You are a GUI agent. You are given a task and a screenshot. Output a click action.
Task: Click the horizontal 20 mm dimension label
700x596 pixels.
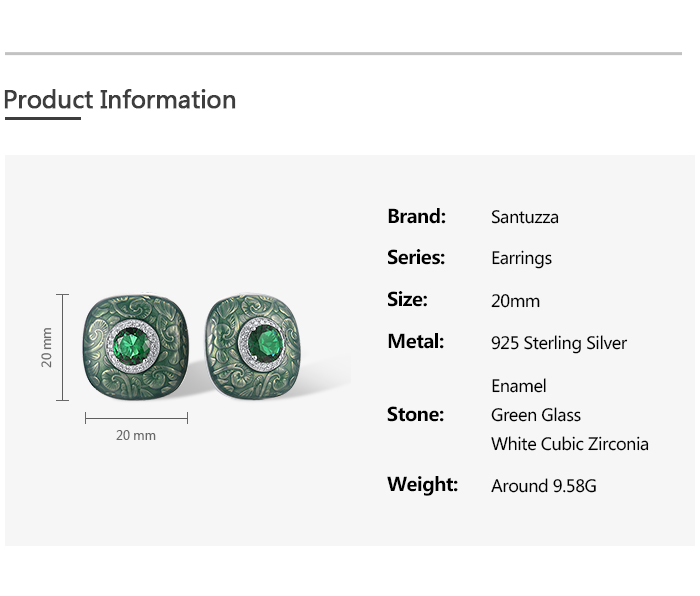point(136,435)
